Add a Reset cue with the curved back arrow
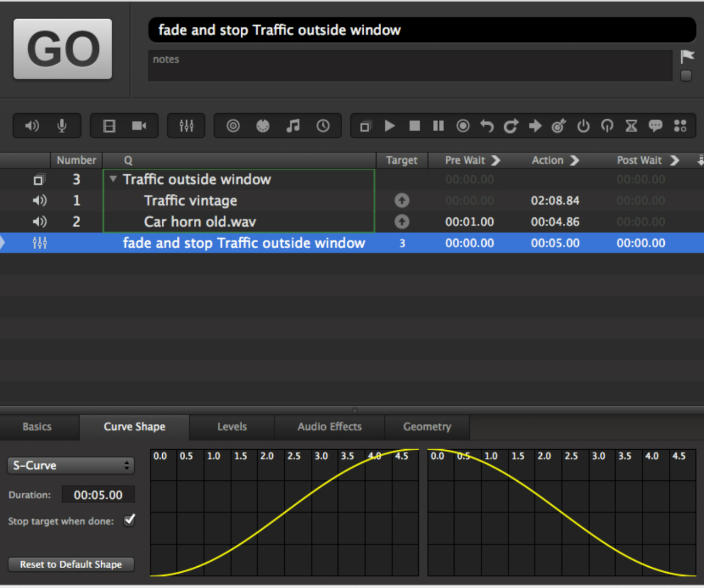This screenshot has height=588, width=704. [x=487, y=126]
